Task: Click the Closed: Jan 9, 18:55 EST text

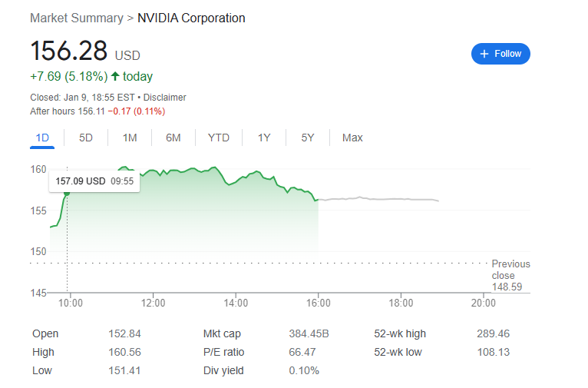Action: [x=82, y=98]
